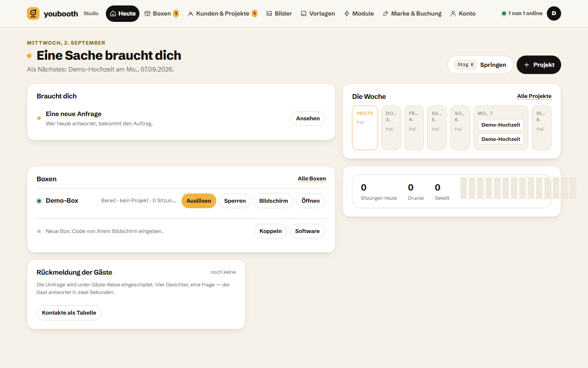Lock the Demo-Box with Sperren

click(x=235, y=201)
